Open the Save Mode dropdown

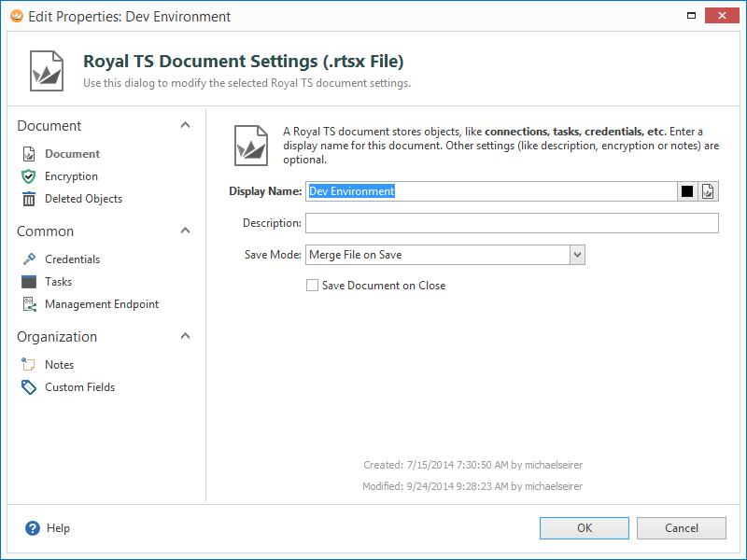(x=577, y=255)
